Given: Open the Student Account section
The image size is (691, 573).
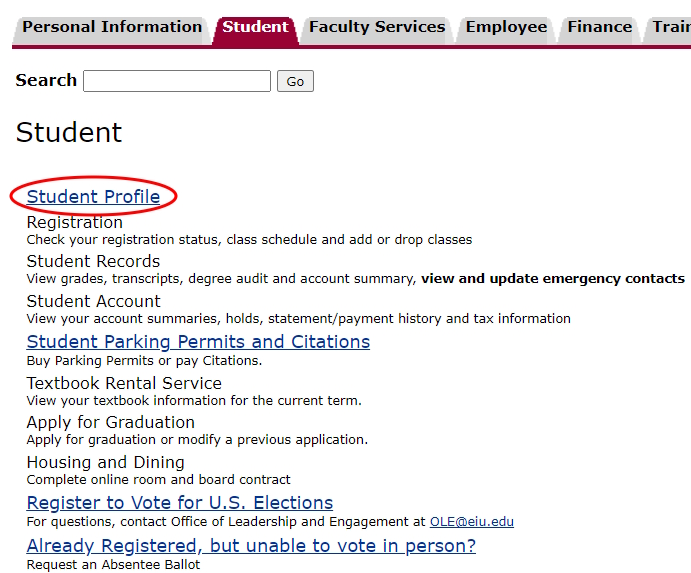Looking at the screenshot, I should (93, 301).
